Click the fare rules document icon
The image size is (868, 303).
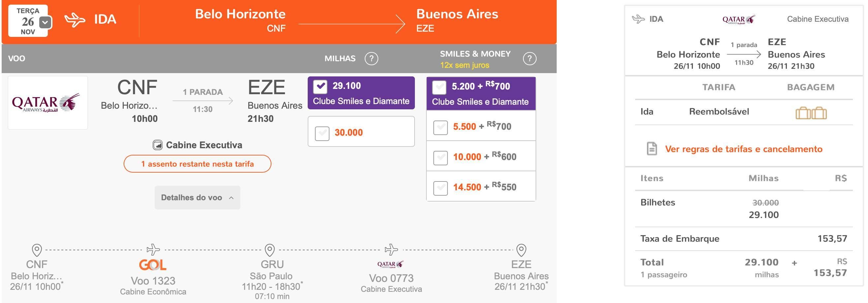(652, 149)
